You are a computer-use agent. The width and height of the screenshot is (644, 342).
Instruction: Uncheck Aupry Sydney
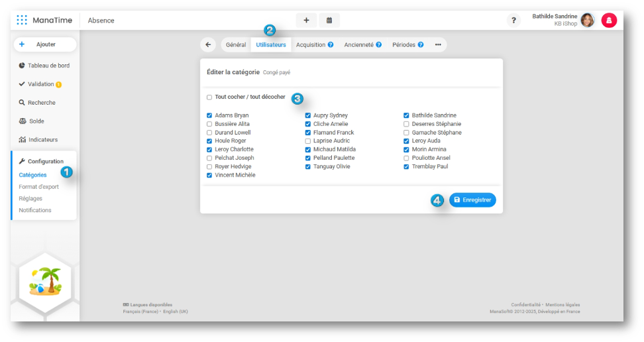[308, 115]
